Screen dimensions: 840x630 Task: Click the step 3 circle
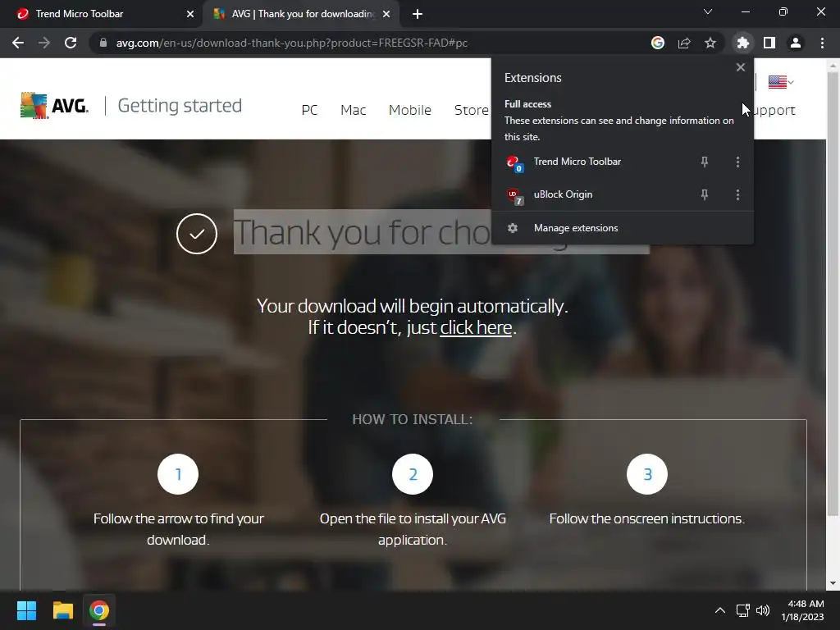click(647, 474)
